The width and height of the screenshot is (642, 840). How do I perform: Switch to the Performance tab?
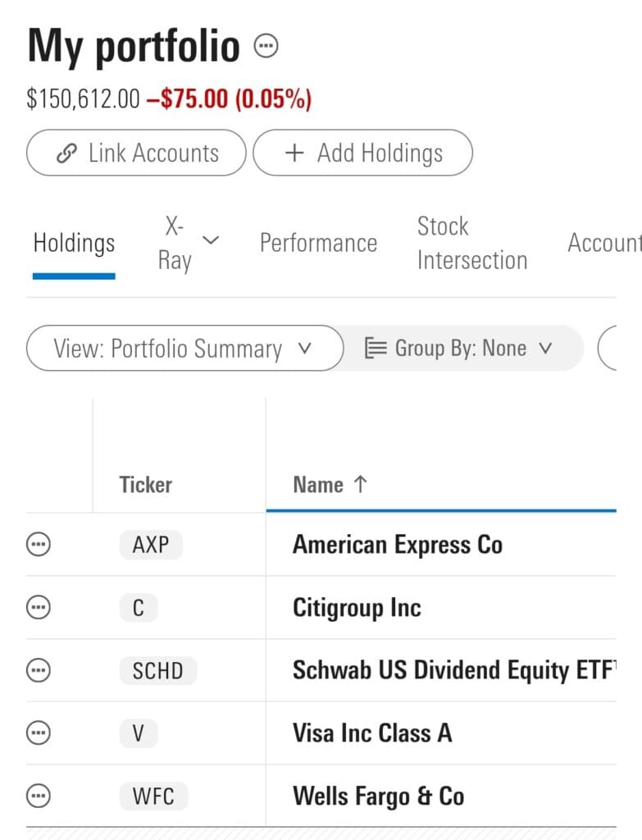[319, 243]
